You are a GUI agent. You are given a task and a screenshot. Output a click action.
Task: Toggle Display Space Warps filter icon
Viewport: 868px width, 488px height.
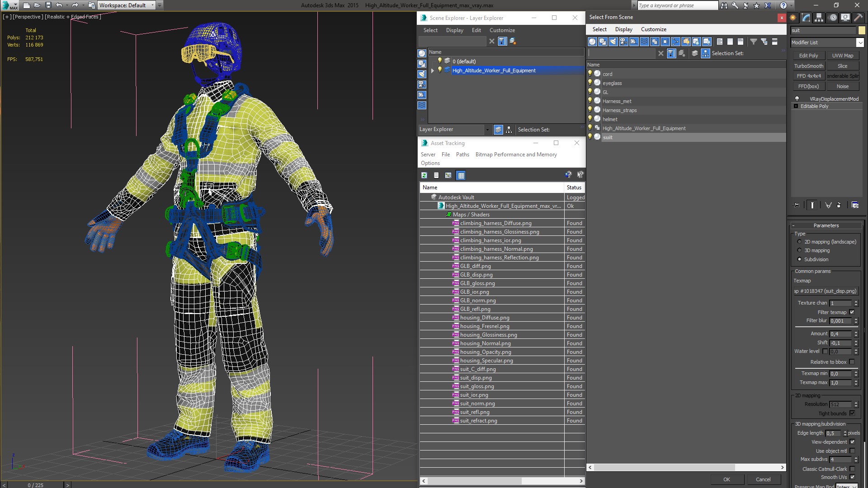(x=644, y=42)
